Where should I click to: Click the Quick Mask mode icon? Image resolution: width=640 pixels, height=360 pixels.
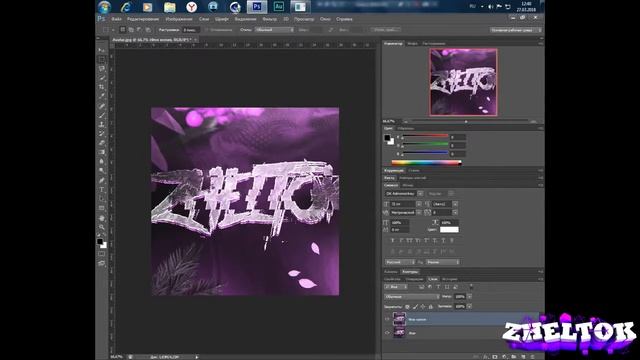tap(101, 254)
